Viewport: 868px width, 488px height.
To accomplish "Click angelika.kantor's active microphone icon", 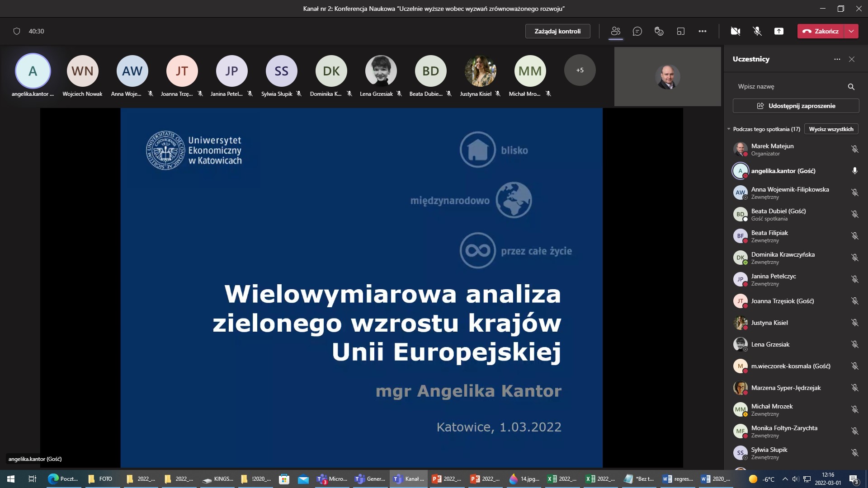I will click(854, 171).
